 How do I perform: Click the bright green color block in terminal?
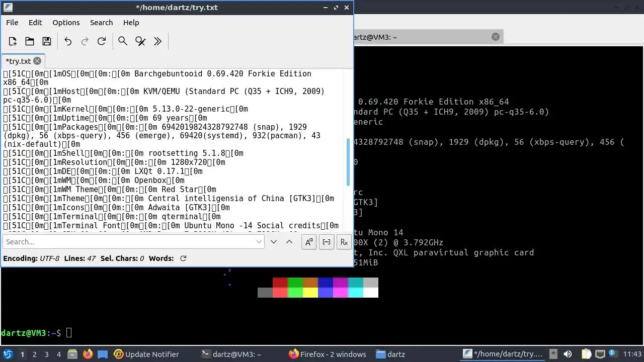point(295,293)
